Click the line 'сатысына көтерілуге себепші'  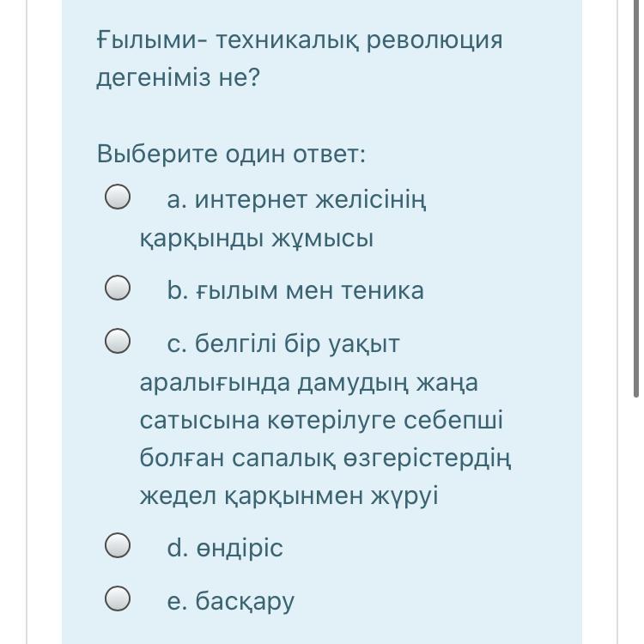click(x=321, y=420)
